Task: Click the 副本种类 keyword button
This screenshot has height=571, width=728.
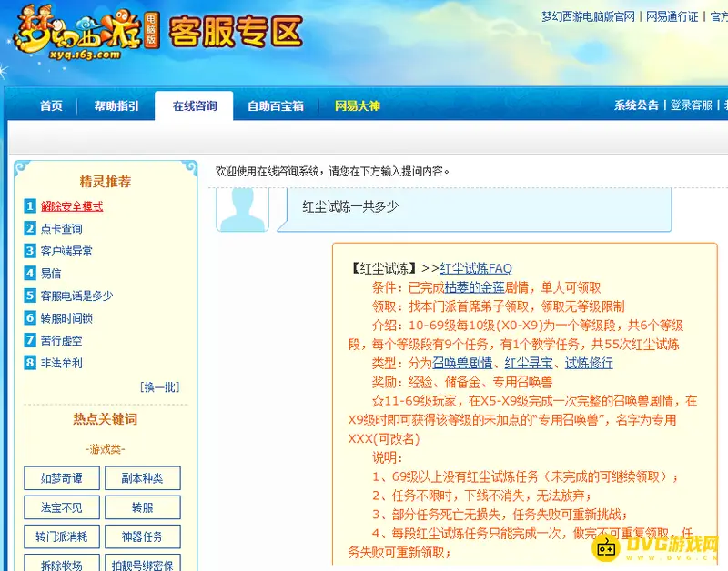Action: [143, 478]
